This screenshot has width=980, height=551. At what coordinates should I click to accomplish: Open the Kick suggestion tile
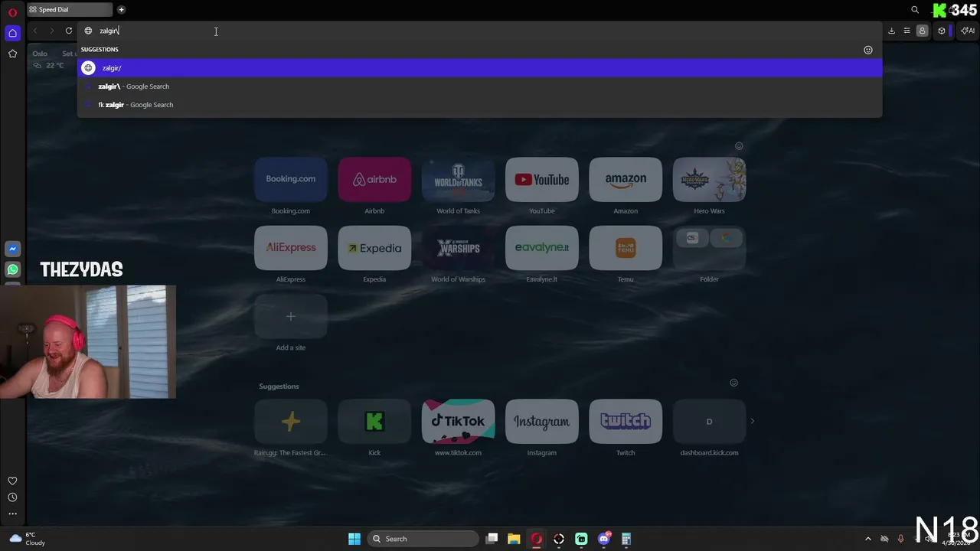374,421
